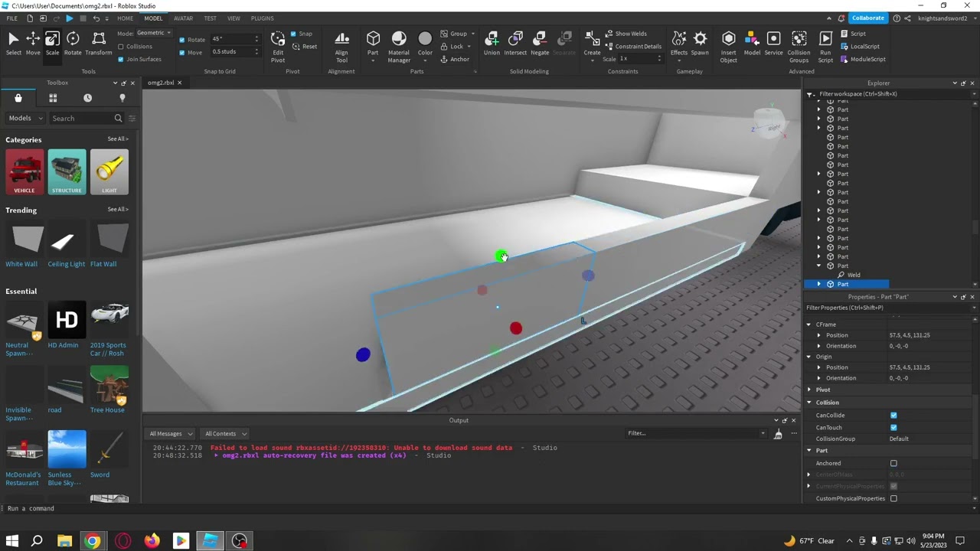Open the Mode Geometric dropdown
This screenshot has width=980, height=551.
tap(154, 33)
